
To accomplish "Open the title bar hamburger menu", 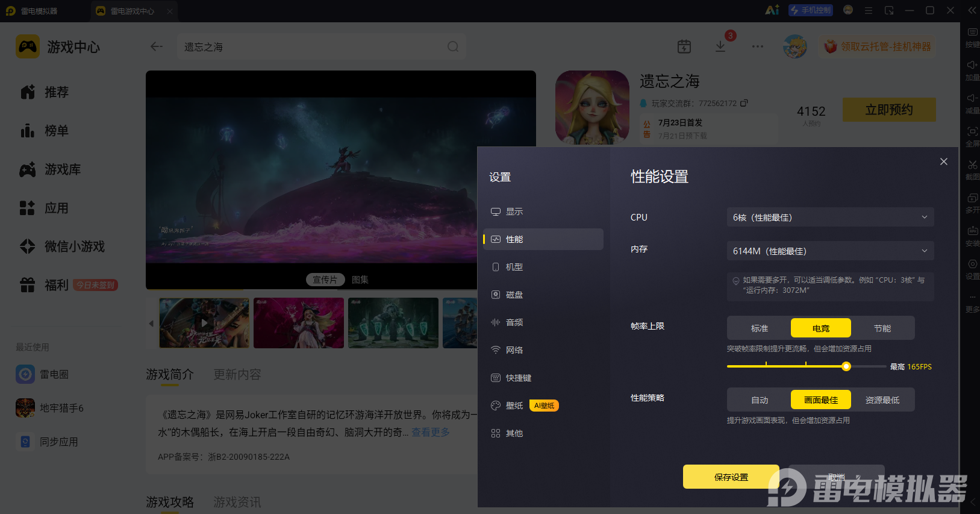I will [x=869, y=10].
